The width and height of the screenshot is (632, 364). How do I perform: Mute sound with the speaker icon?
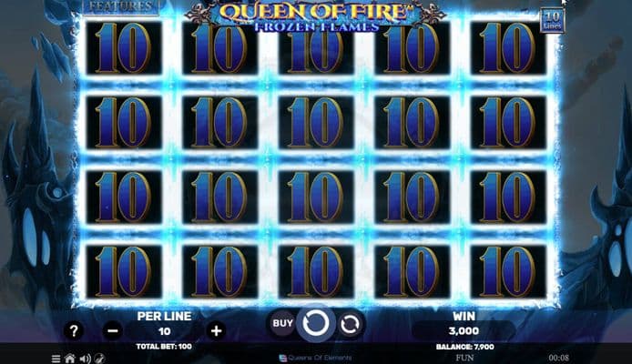tap(85, 359)
